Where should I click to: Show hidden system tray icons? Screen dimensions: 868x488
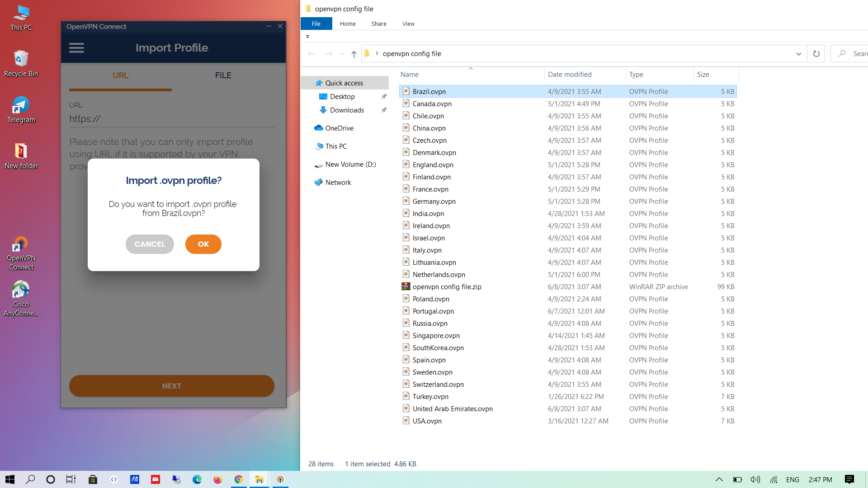tap(719, 479)
